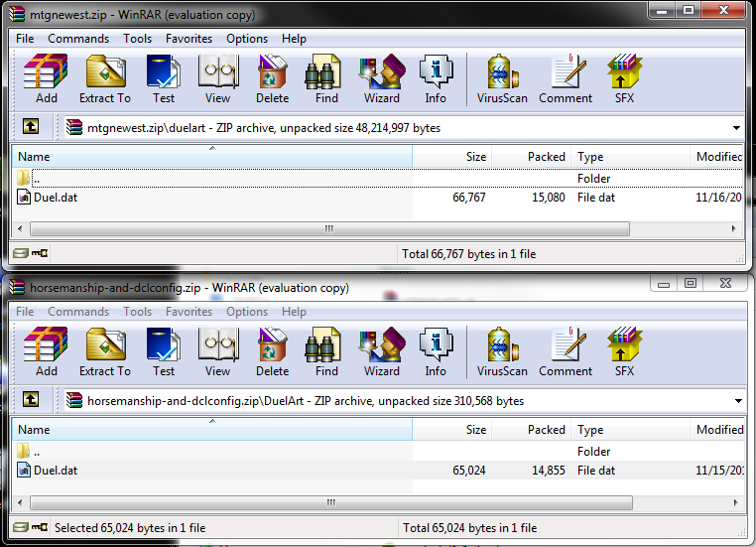The height and width of the screenshot is (547, 756).
Task: Sort by Type column in mtgnewest.zip window
Action: [630, 156]
